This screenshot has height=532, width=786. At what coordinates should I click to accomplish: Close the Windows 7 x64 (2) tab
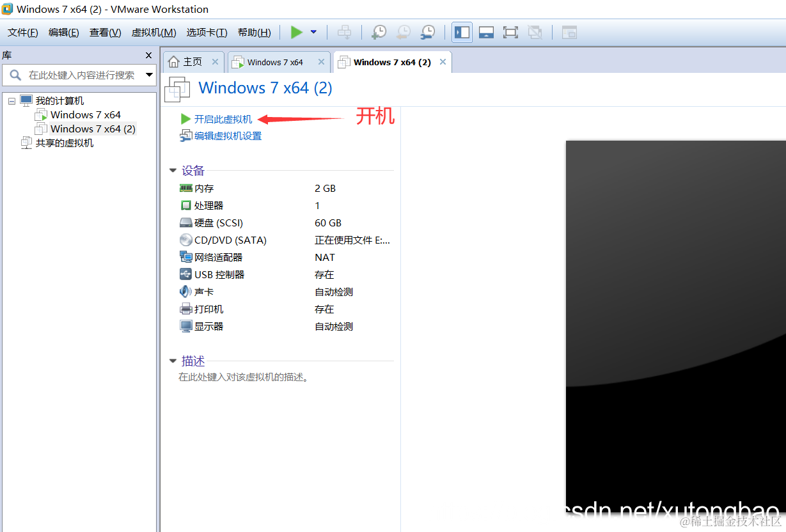tap(443, 62)
